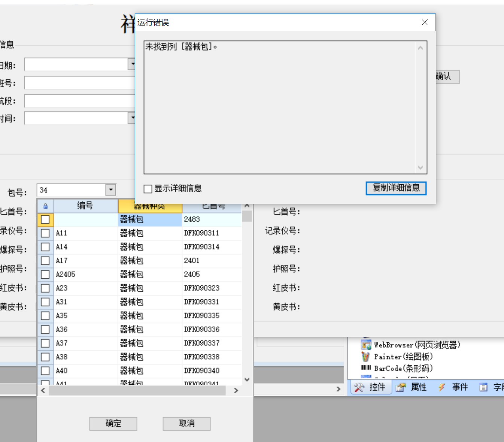Screen dimensions: 504x442
Task: Check the row A38 checkbox
Action: (x=45, y=357)
